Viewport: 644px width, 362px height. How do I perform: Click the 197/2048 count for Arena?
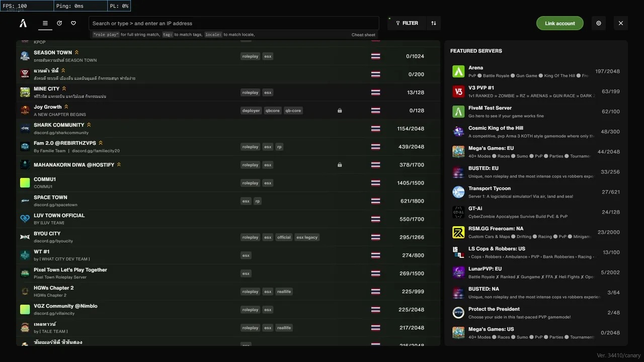click(607, 71)
